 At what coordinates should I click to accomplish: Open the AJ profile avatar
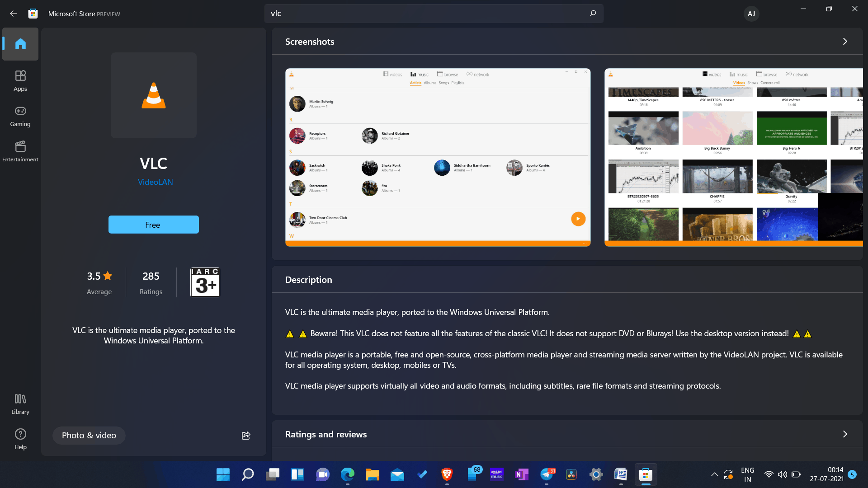pyautogui.click(x=751, y=14)
